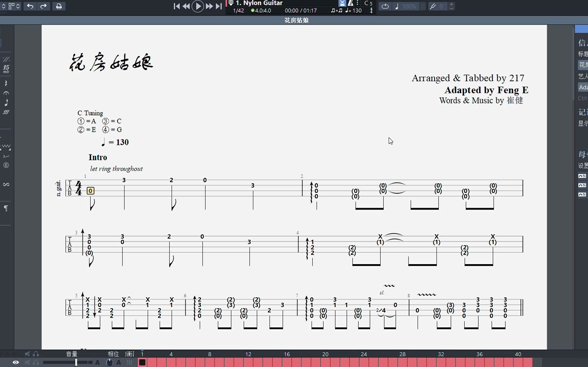Rewind to the previous bar
Viewport: 588px width, 367px height.
pyautogui.click(x=186, y=6)
